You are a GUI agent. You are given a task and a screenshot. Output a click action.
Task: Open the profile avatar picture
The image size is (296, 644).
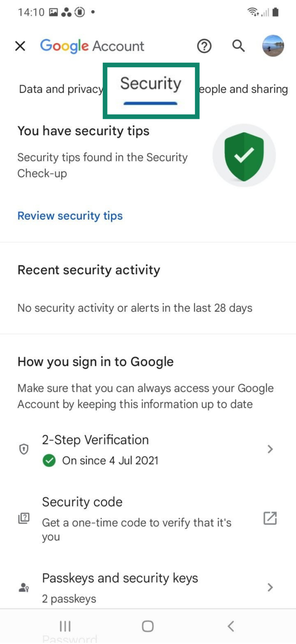tap(273, 46)
